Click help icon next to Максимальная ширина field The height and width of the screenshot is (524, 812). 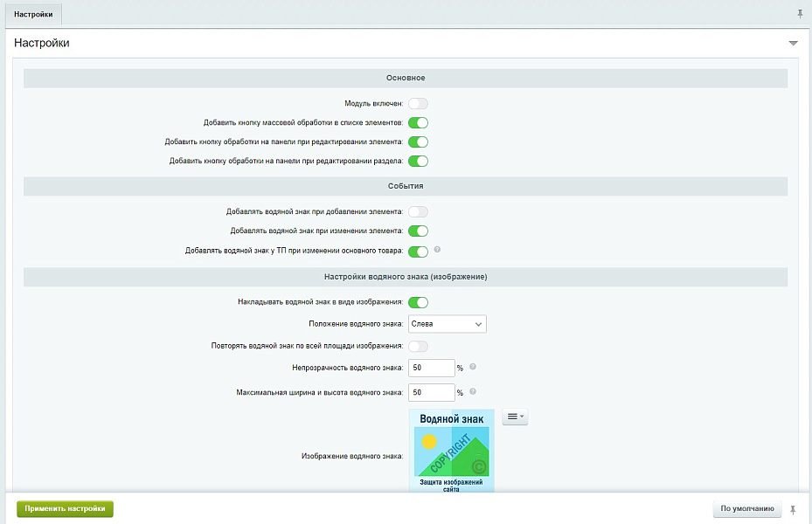tap(472, 392)
